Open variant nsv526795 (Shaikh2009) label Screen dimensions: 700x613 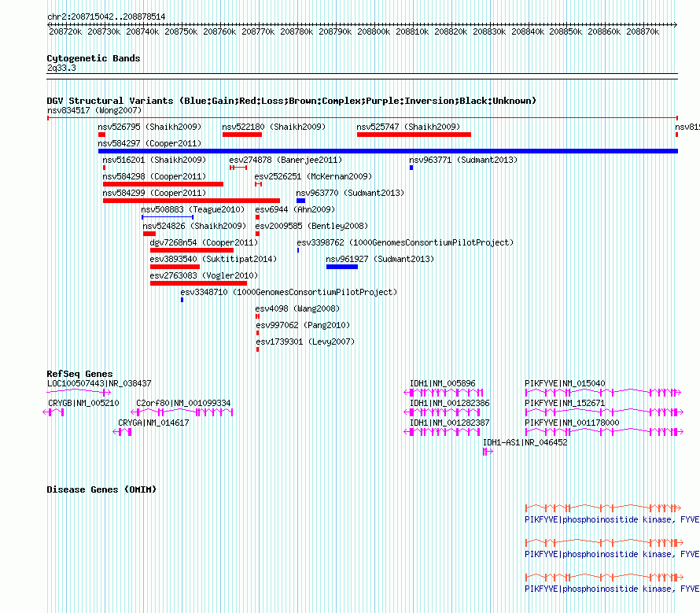(x=149, y=127)
